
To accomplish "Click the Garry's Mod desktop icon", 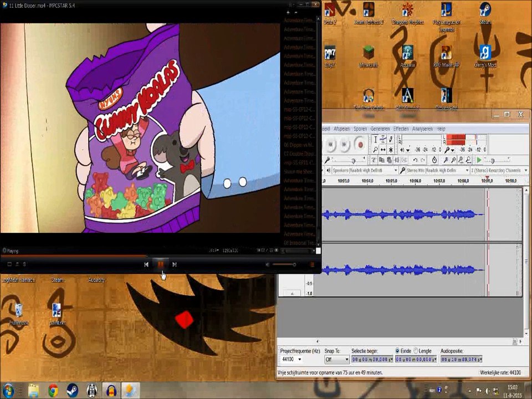I will click(x=485, y=57).
